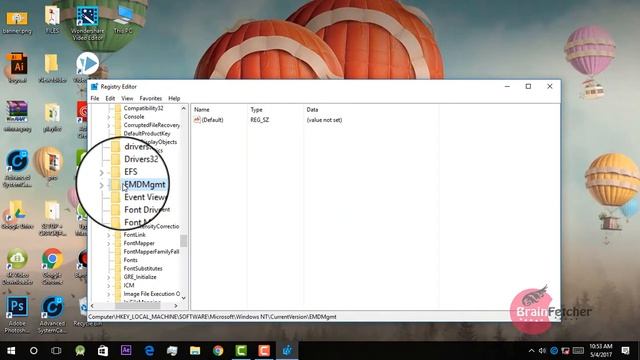Image resolution: width=640 pixels, height=360 pixels.
Task: Open This PC desktop icon
Action: [x=123, y=20]
